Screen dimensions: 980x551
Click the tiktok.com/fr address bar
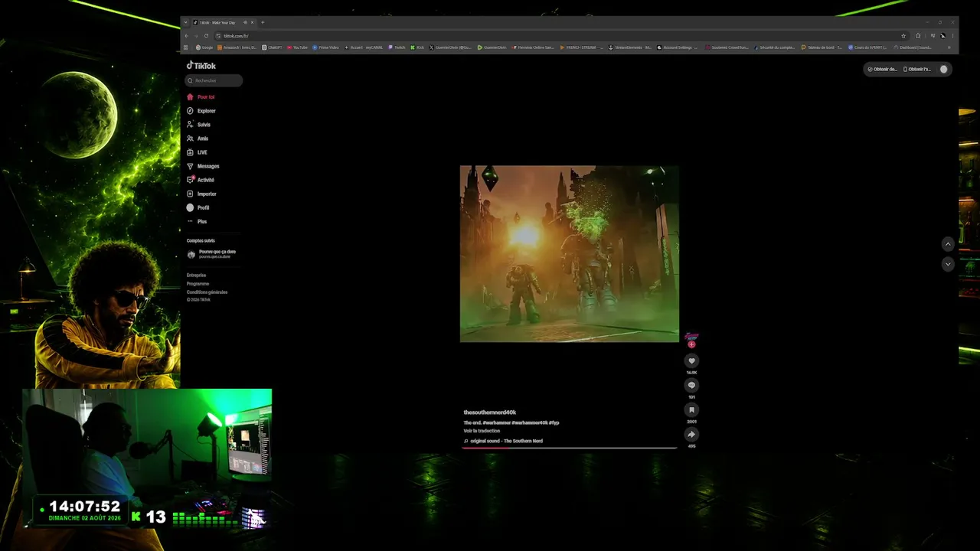click(559, 36)
